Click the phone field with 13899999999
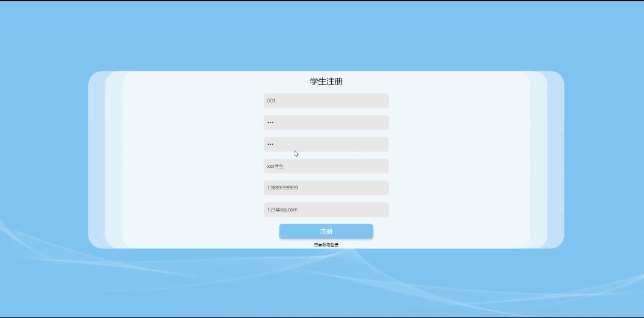644x318 pixels. (326, 187)
